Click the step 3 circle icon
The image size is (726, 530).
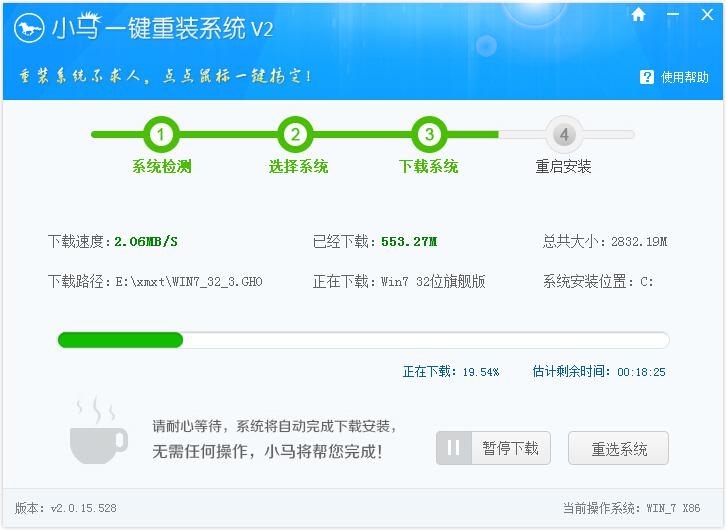point(429,134)
